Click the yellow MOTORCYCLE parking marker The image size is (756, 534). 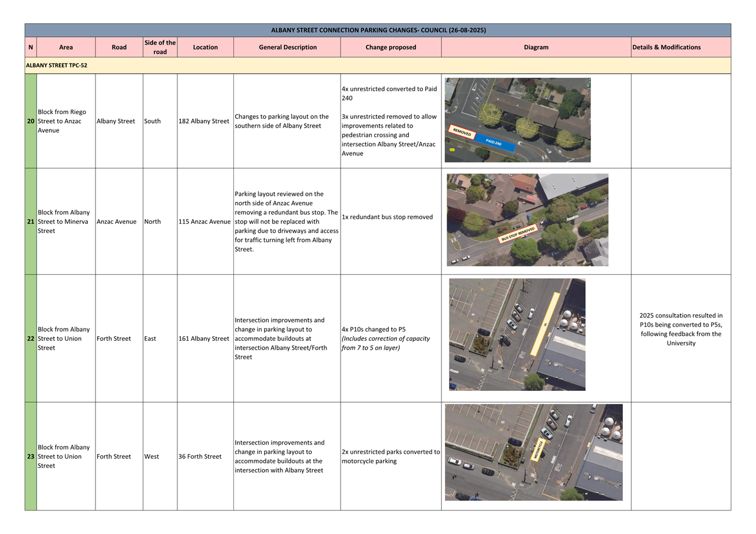pyautogui.click(x=537, y=450)
